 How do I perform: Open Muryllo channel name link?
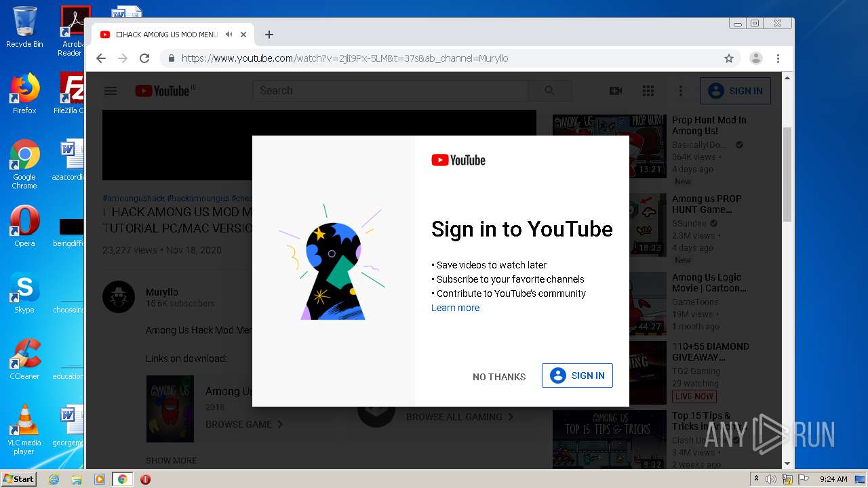[162, 292]
